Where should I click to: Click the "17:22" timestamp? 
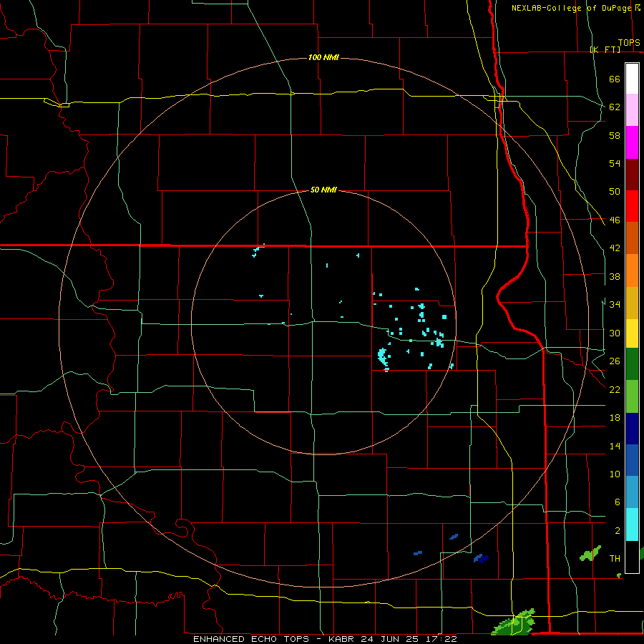441,639
